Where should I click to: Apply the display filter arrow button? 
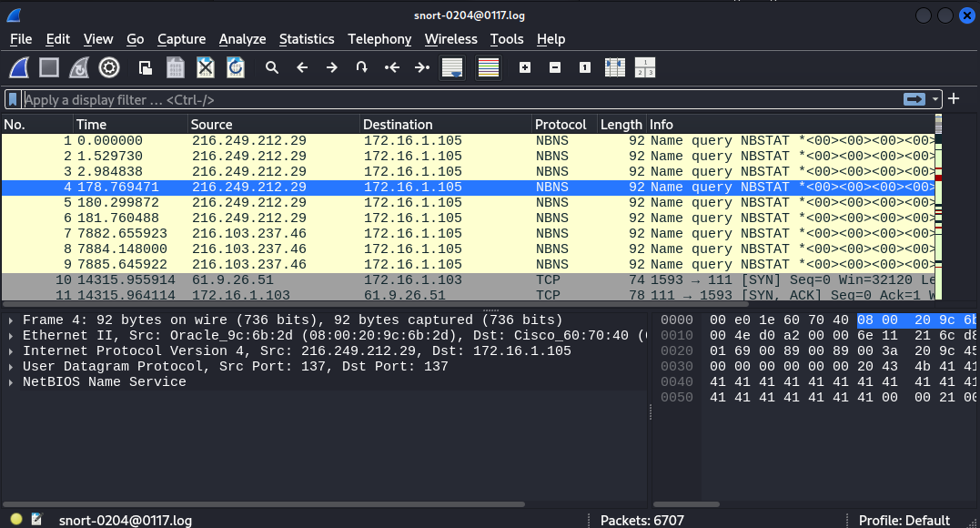(914, 99)
